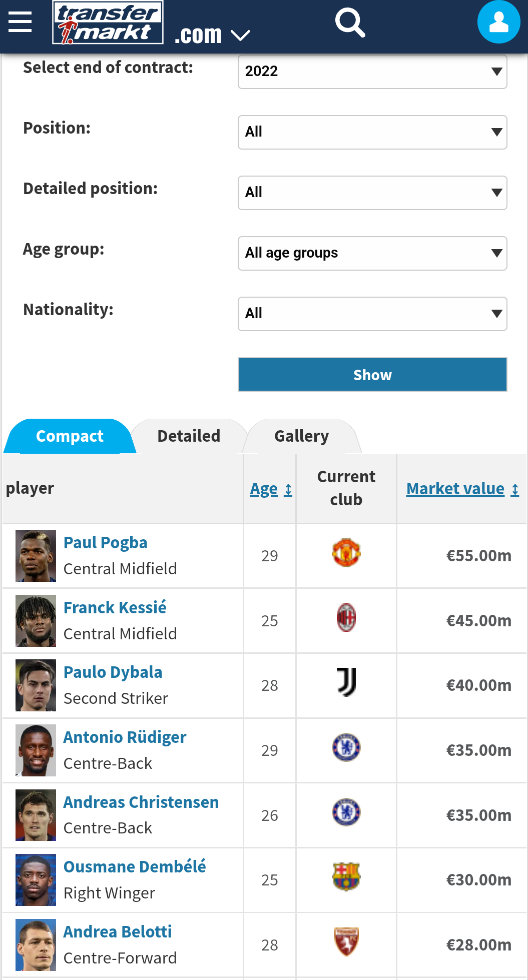The image size is (528, 980).
Task: Expand the Nationality dropdown
Action: tap(372, 314)
